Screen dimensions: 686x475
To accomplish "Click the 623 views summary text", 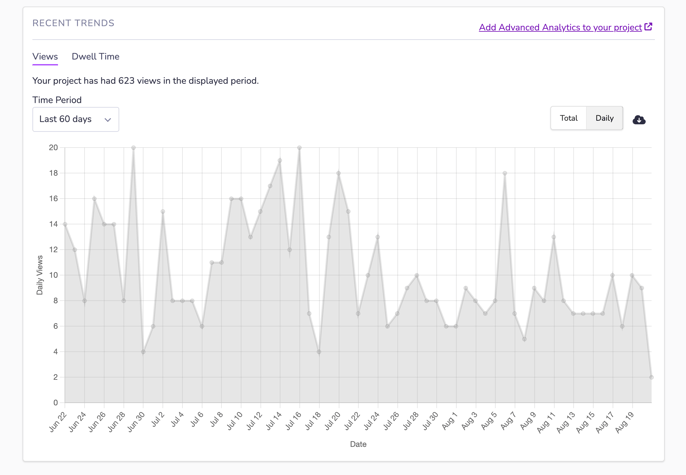I will (x=145, y=81).
